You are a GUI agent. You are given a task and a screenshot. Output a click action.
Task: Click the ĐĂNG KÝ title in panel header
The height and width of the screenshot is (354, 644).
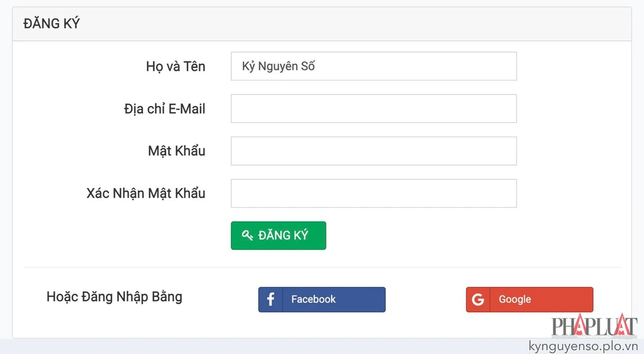(52, 24)
